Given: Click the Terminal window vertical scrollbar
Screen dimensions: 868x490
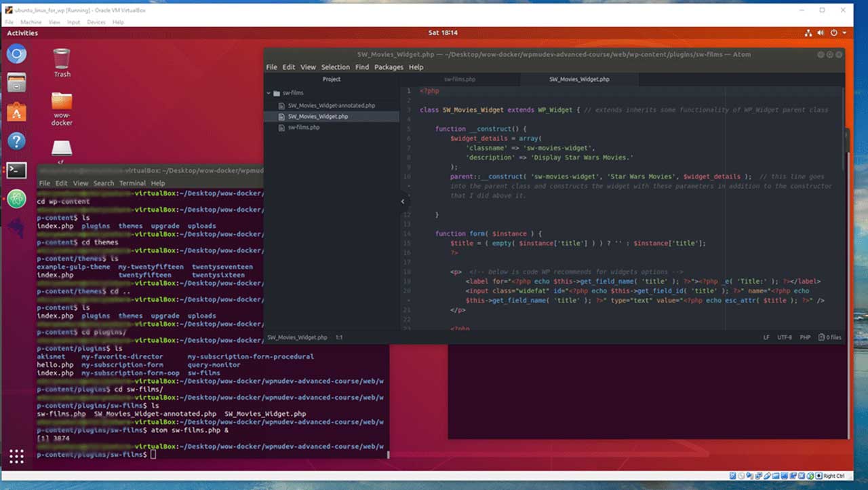Looking at the screenshot, I should click(x=388, y=454).
